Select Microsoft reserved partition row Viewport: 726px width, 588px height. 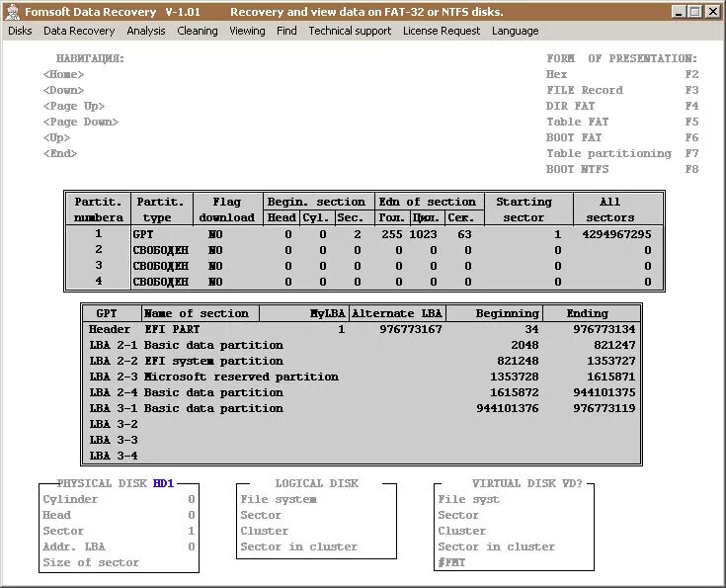362,377
